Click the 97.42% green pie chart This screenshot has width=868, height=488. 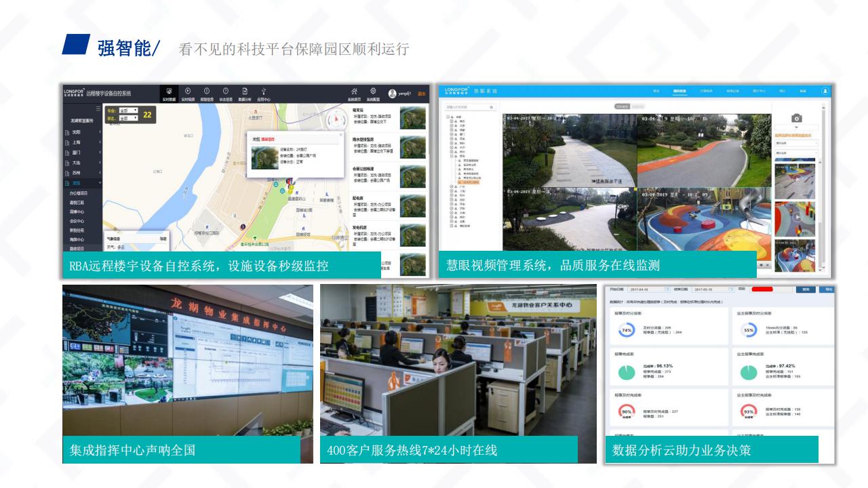pos(749,372)
